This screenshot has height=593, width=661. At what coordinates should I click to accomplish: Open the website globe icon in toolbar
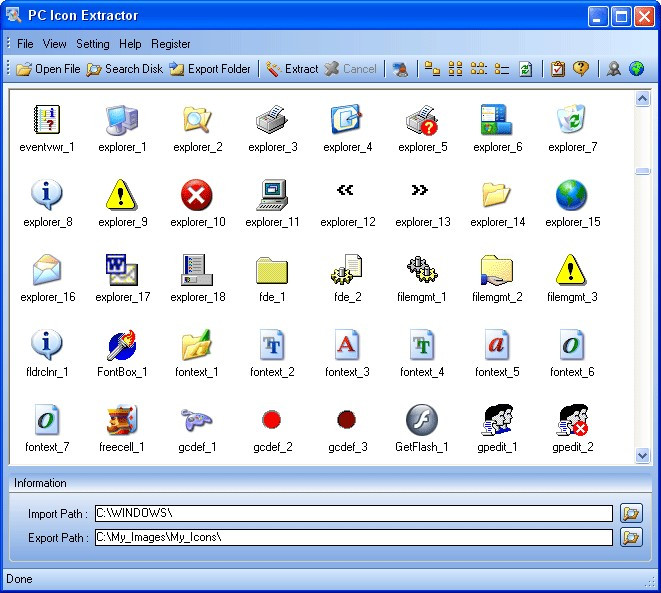(637, 69)
